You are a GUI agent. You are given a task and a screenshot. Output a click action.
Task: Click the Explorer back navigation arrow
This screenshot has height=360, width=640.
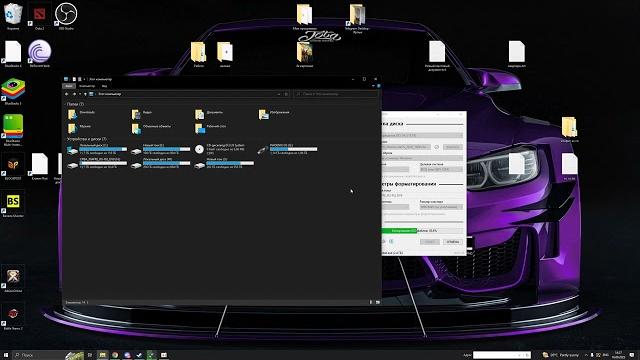point(67,94)
